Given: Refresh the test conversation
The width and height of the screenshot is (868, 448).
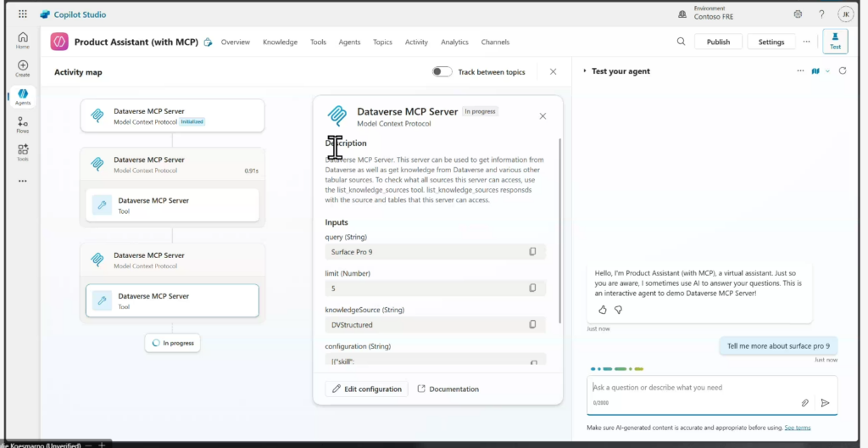Looking at the screenshot, I should pyautogui.click(x=843, y=71).
